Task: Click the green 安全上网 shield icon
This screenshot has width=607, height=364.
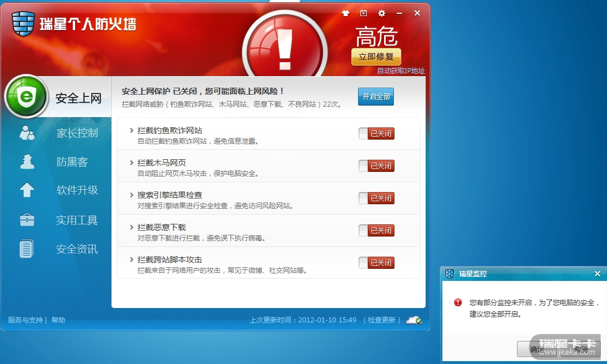Action: 27,96
